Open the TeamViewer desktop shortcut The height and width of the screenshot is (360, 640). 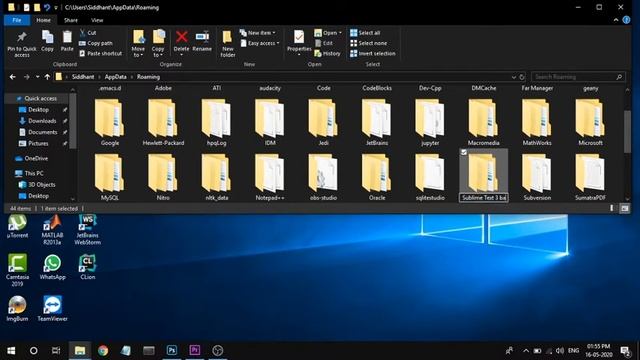click(52, 309)
